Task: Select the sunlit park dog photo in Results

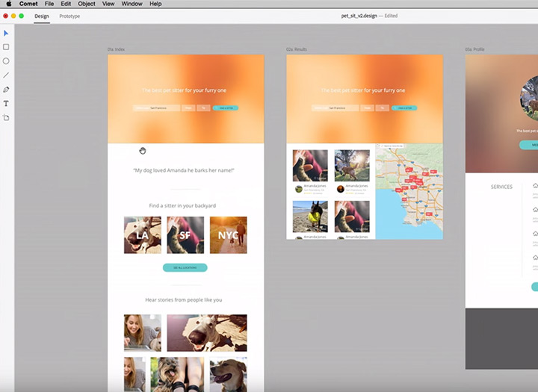Action: click(x=352, y=166)
